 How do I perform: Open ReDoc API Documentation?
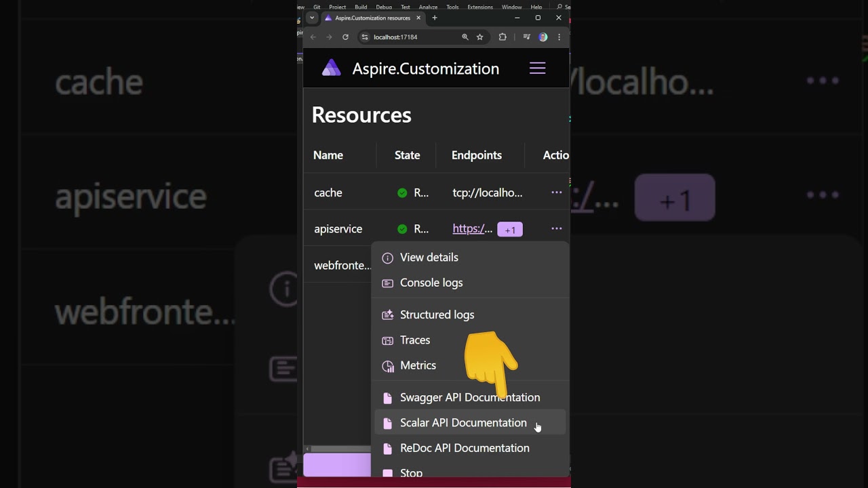tap(471, 448)
